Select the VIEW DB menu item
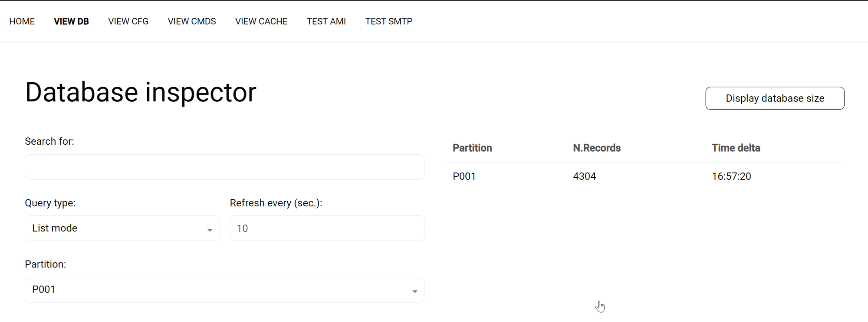 point(71,21)
